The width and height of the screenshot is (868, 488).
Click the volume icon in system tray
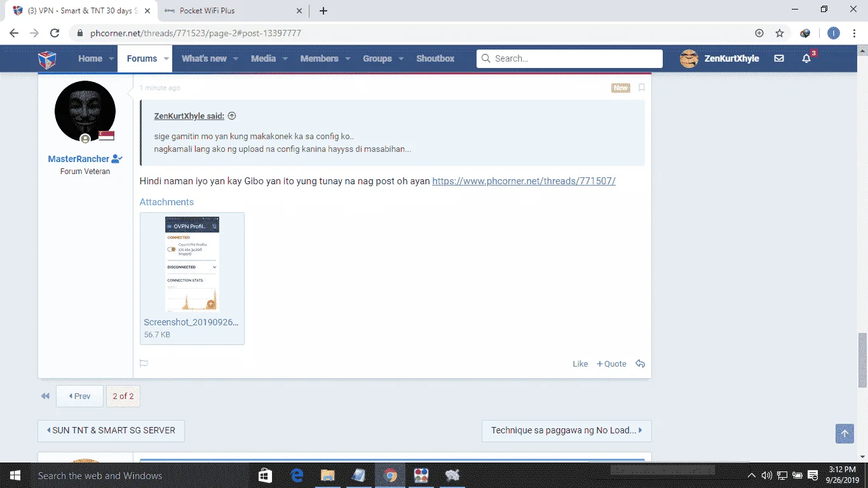(x=767, y=475)
